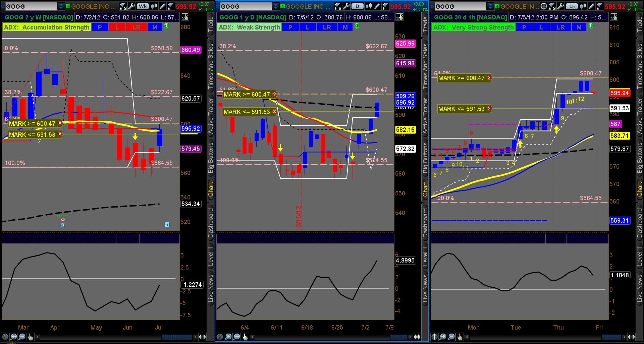Open the D timeframe selector
Viewport: 644px width, 344px height.
pos(358,6)
